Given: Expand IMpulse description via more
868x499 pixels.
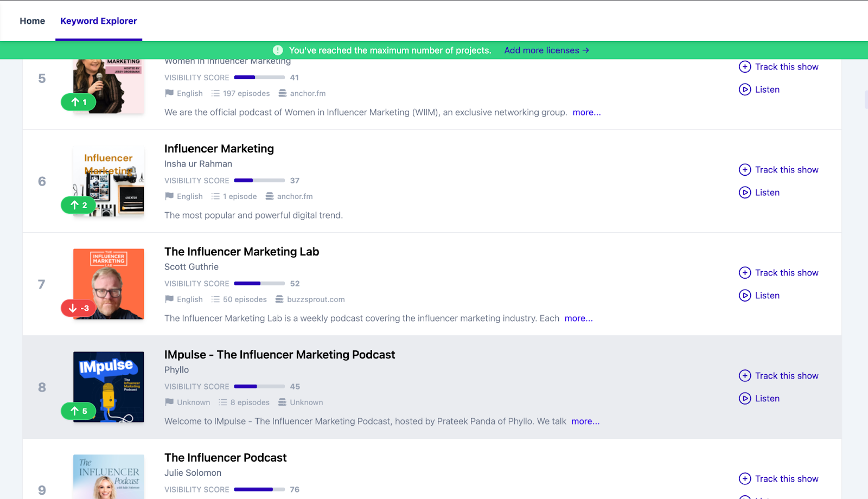Looking at the screenshot, I should tap(585, 421).
